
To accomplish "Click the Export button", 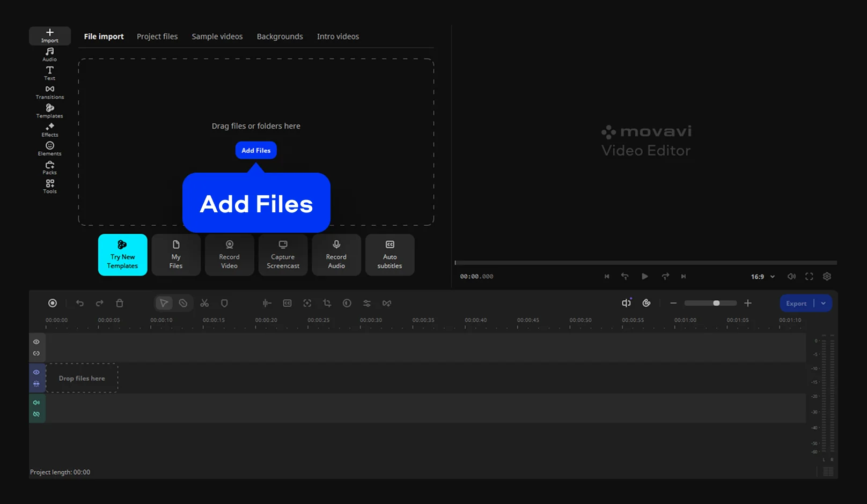I will pyautogui.click(x=797, y=303).
